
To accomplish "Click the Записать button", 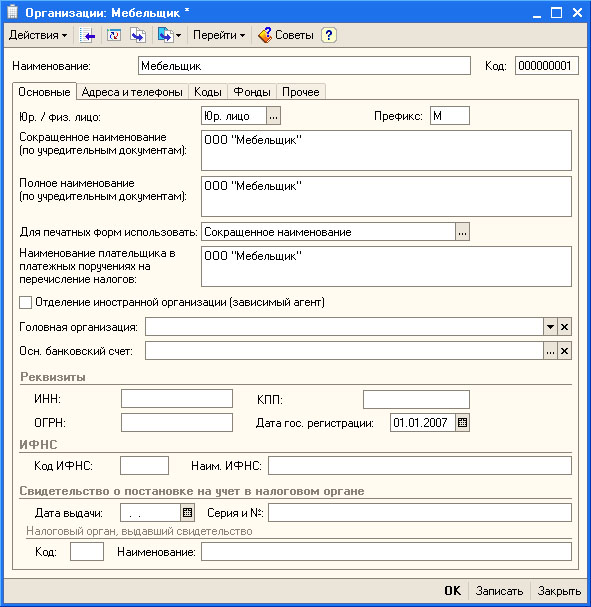I will (499, 591).
